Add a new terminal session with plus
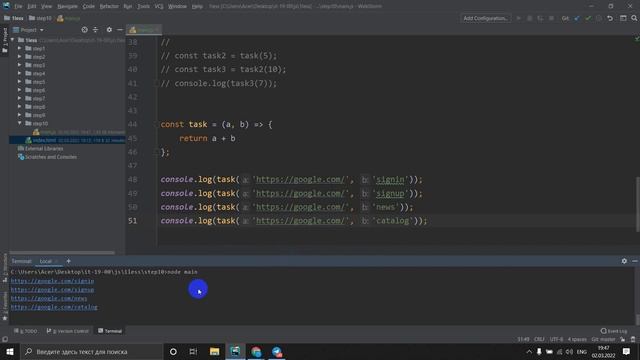 pyautogui.click(x=69, y=261)
